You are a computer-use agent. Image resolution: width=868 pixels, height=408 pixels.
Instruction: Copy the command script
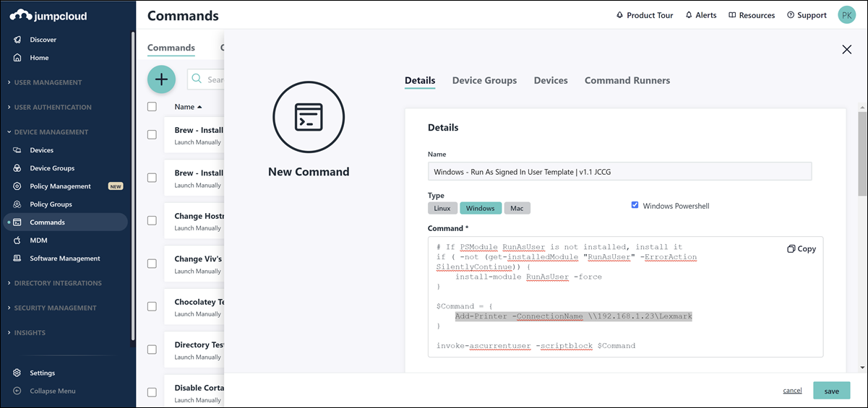tap(802, 248)
